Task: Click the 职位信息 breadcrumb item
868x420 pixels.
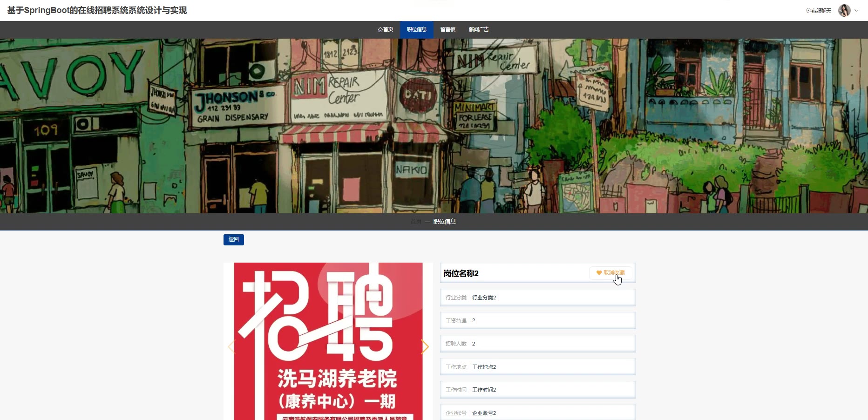Action: (x=445, y=222)
